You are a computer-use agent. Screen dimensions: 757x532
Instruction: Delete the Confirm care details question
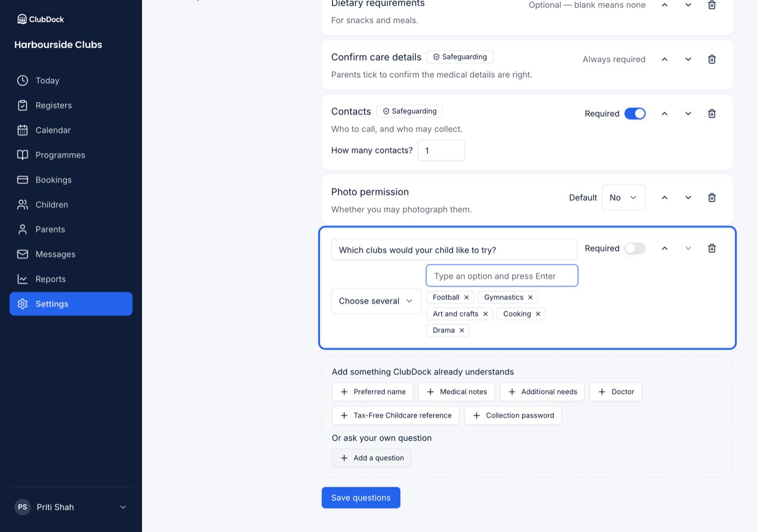tap(712, 59)
